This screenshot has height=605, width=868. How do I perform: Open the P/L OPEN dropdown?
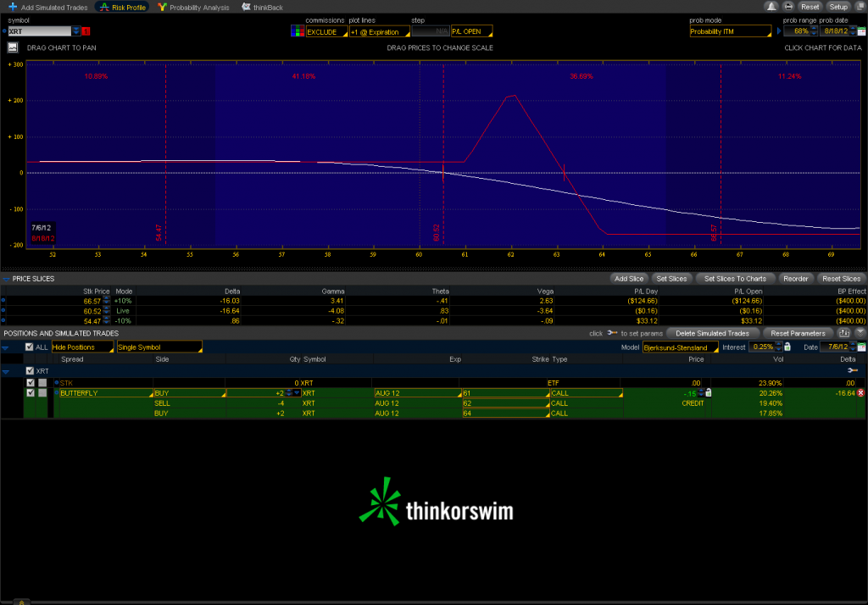coord(471,31)
